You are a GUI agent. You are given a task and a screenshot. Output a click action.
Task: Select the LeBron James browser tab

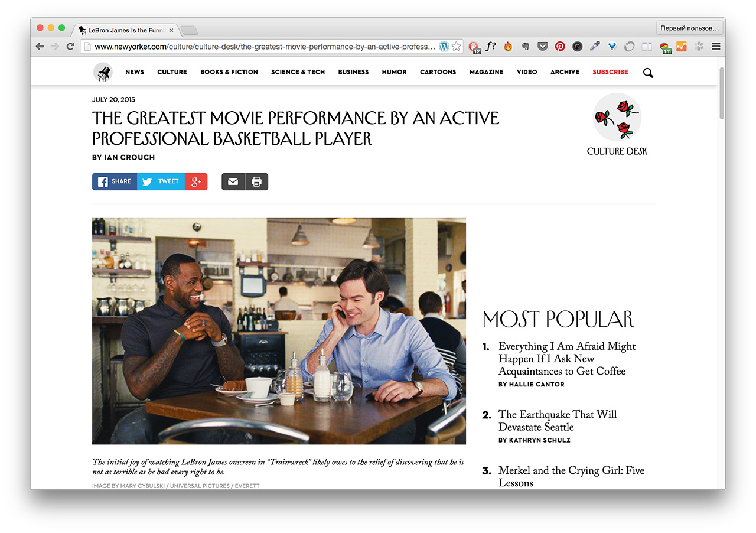(x=126, y=30)
